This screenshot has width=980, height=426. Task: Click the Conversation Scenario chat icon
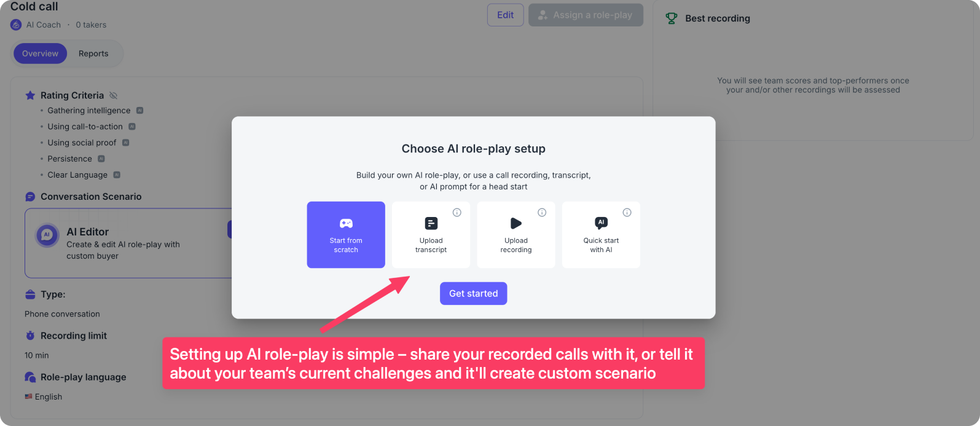[x=30, y=197]
